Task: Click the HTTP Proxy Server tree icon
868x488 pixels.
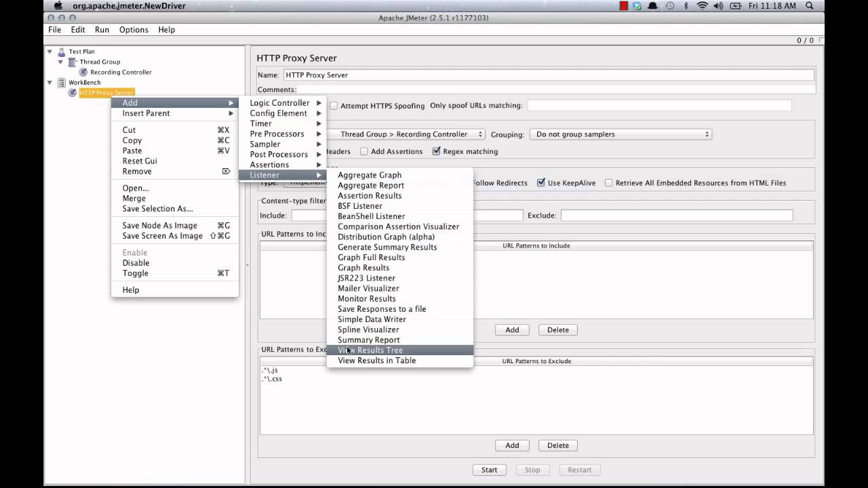Action: tap(73, 93)
